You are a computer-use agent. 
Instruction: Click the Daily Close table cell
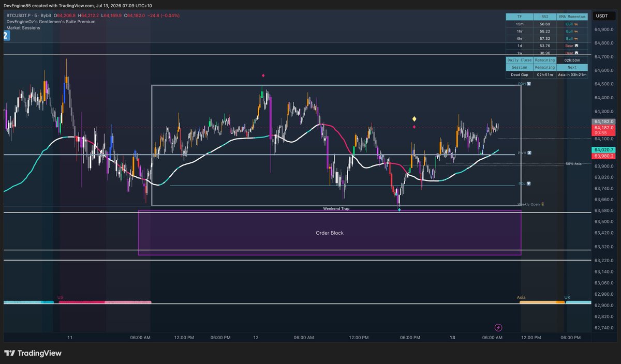[520, 60]
